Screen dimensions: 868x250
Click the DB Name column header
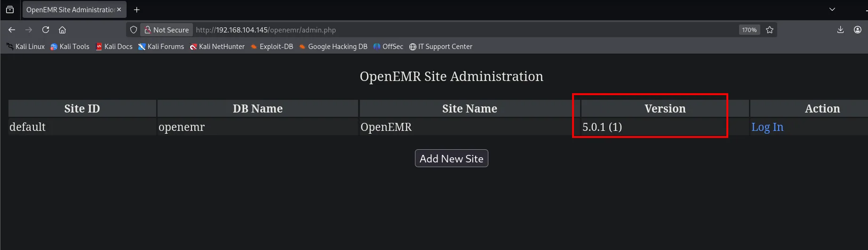pyautogui.click(x=258, y=108)
